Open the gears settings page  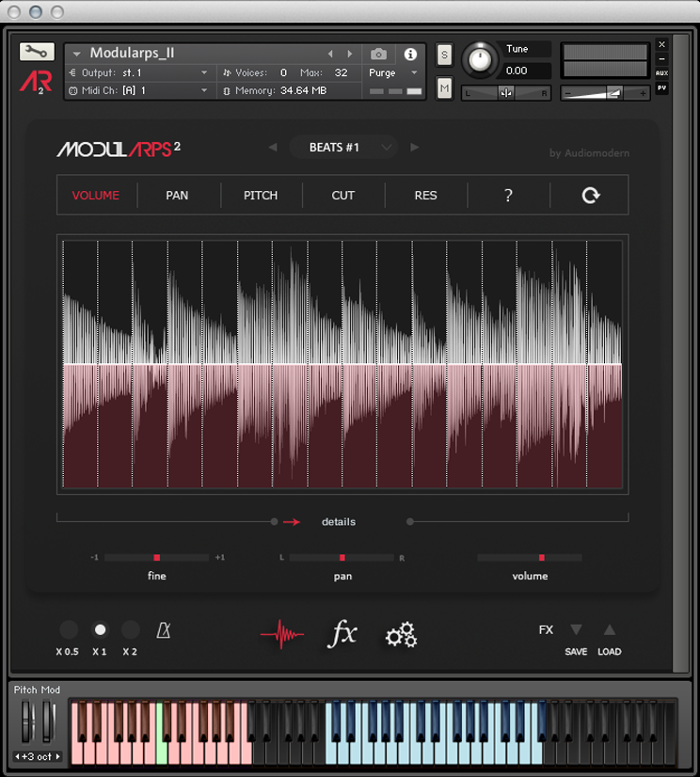pyautogui.click(x=402, y=634)
